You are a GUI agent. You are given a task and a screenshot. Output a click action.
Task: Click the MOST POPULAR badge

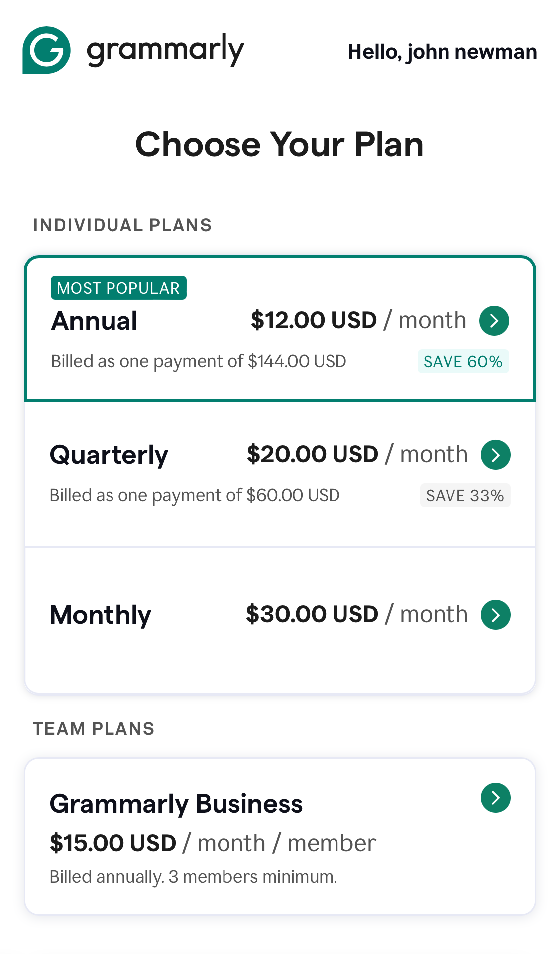click(118, 288)
